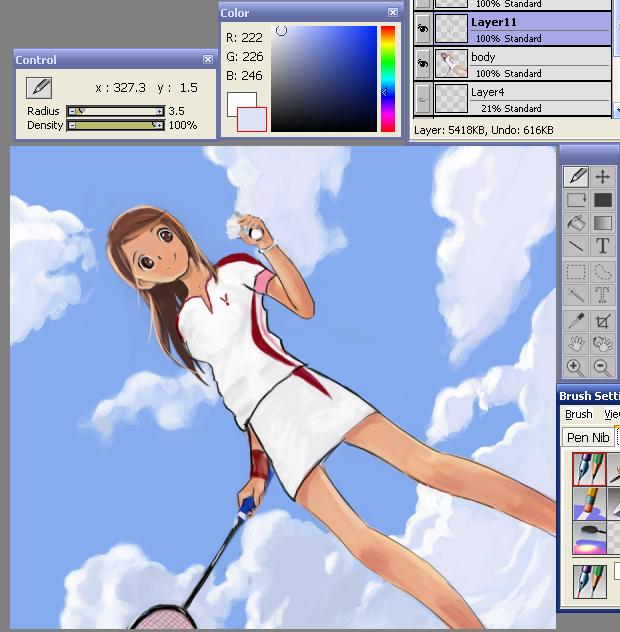Click the Layer11 thumbnail
Image resolution: width=620 pixels, height=632 pixels.
tap(451, 29)
